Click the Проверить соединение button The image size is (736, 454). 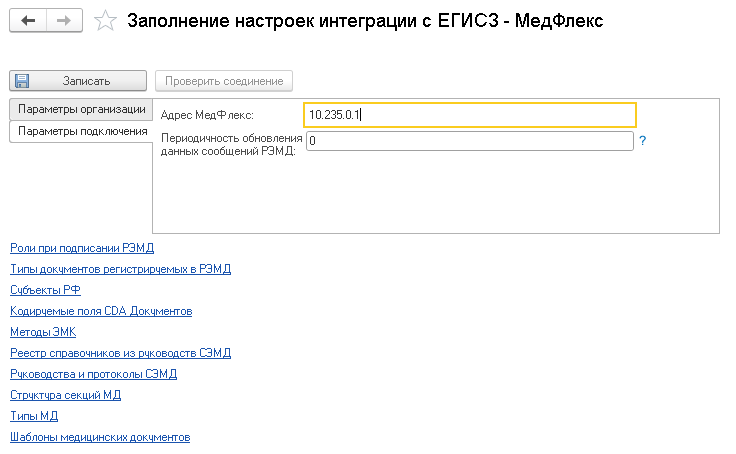pos(224,81)
